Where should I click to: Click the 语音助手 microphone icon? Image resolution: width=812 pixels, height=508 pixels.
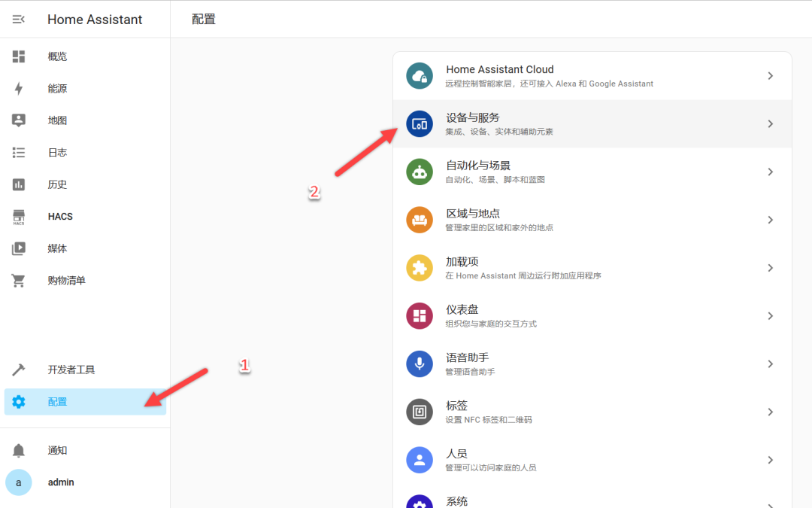coord(419,364)
